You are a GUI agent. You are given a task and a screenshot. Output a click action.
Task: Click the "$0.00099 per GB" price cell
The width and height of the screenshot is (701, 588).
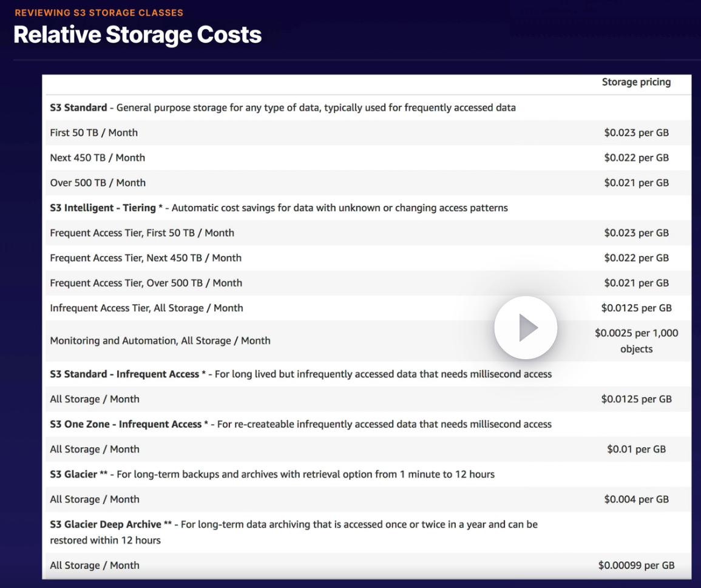636,566
